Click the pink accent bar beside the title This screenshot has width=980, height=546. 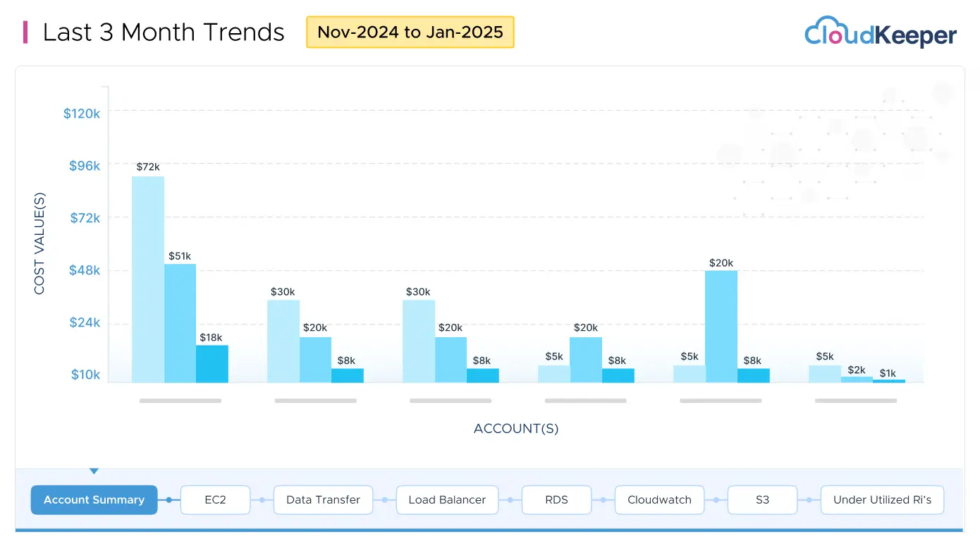point(26,32)
